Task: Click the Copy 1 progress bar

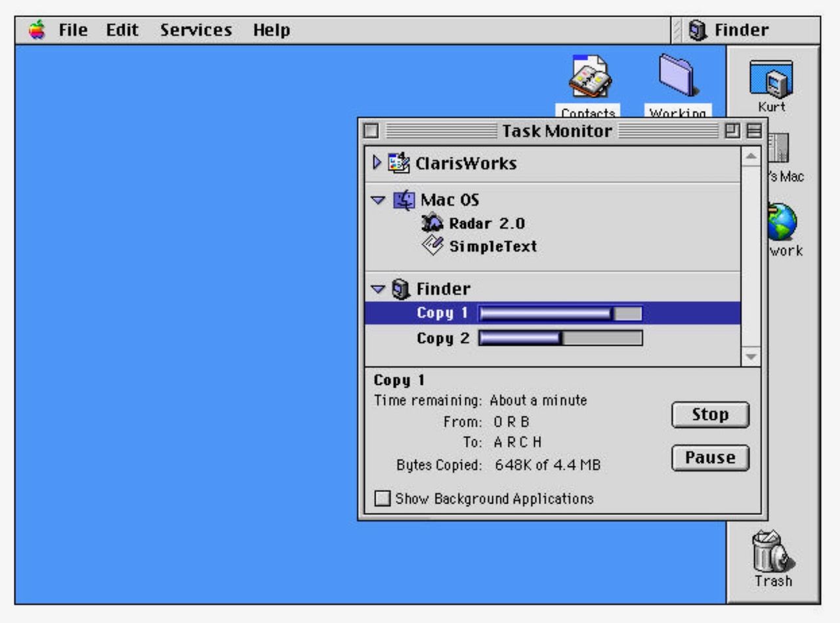Action: (x=560, y=313)
